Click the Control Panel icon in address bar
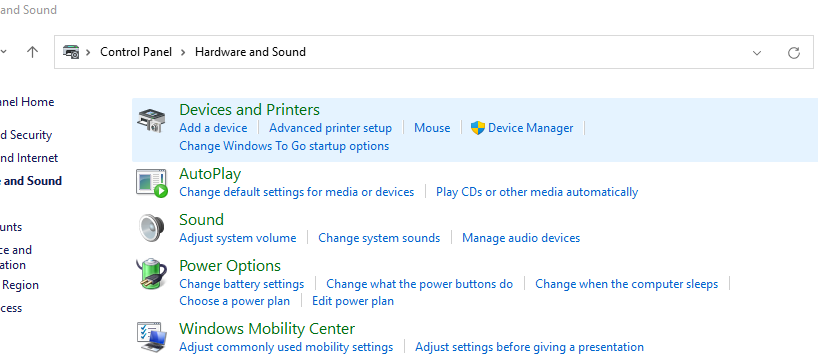Viewport: 818px width, 363px height. click(x=71, y=52)
